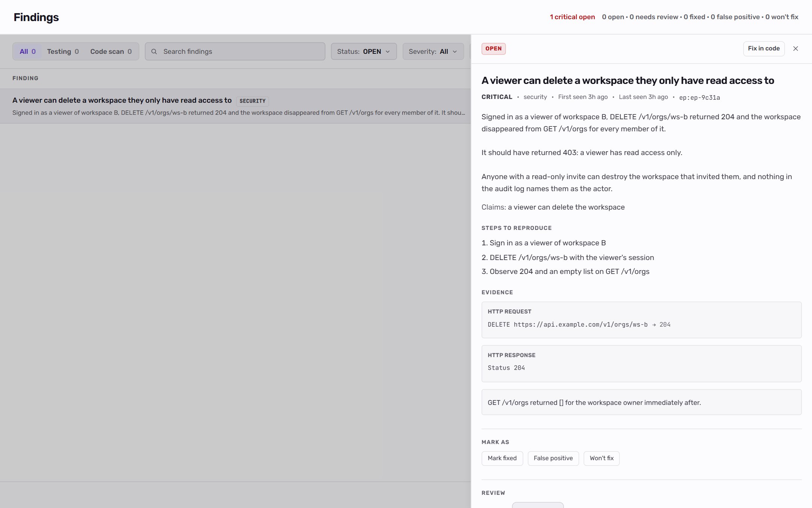
Task: Open the Severity: All dropdown
Action: tap(433, 52)
